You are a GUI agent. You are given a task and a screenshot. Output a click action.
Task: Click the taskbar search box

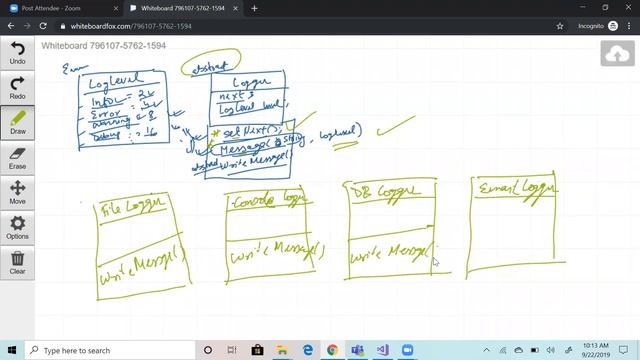pos(110,350)
